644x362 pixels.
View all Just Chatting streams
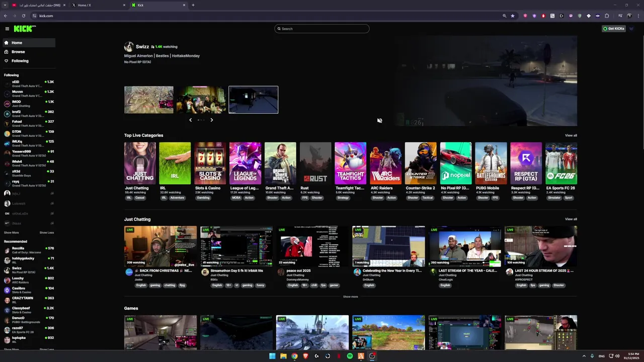pos(571,219)
